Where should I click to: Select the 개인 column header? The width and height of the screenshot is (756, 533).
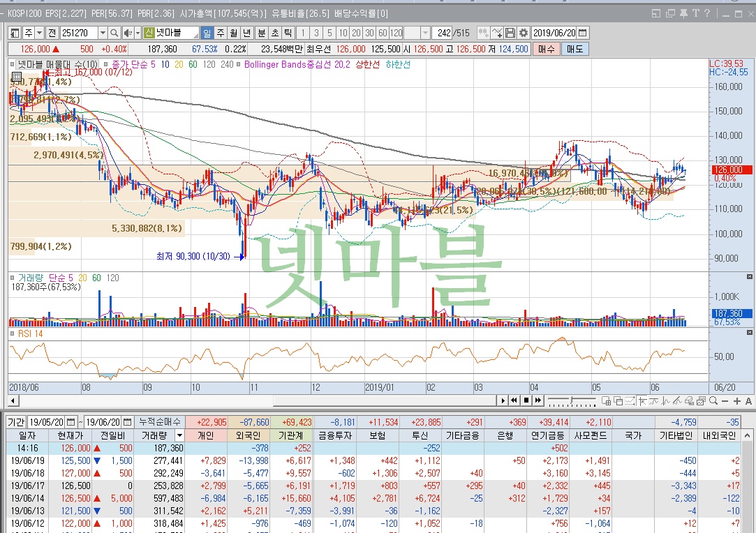pos(206,435)
